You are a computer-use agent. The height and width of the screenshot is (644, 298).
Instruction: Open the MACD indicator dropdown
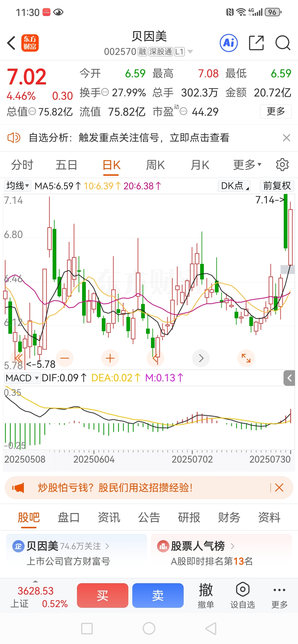point(22,378)
